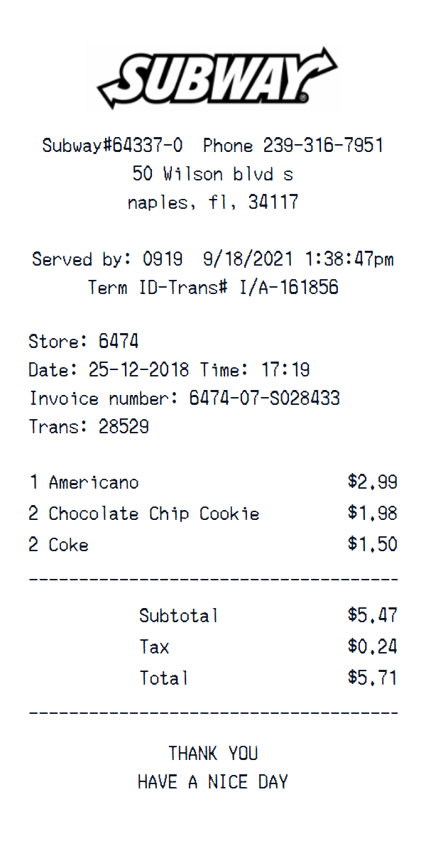Image resolution: width=426 pixels, height=868 pixels.
Task: Click the phone number 239-316-7951
Action: tap(323, 146)
